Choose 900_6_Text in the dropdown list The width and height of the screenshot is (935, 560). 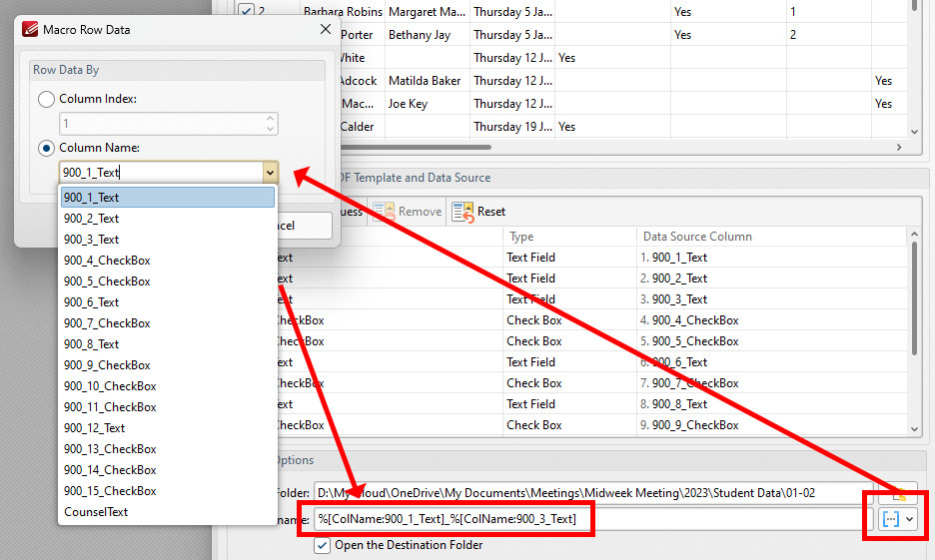pos(168,302)
